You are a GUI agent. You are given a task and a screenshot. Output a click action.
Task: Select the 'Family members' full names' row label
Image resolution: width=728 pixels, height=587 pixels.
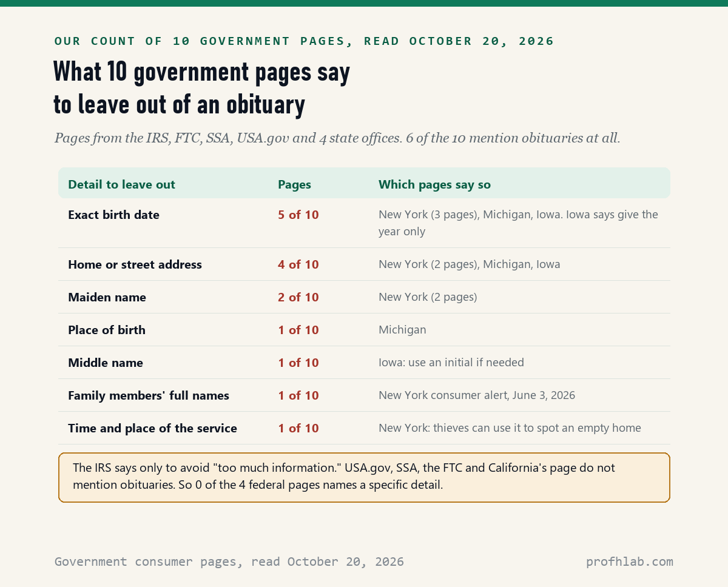149,395
